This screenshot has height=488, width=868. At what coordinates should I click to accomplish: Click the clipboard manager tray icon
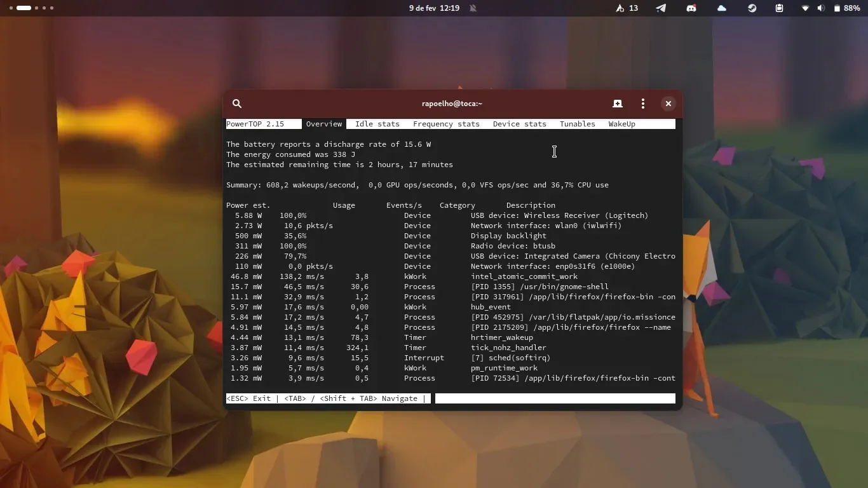(x=779, y=8)
